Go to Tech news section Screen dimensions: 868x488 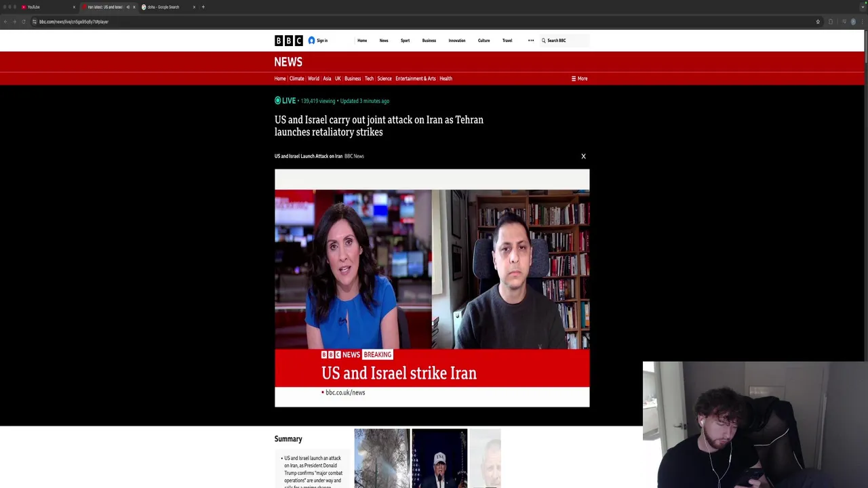pyautogui.click(x=369, y=79)
